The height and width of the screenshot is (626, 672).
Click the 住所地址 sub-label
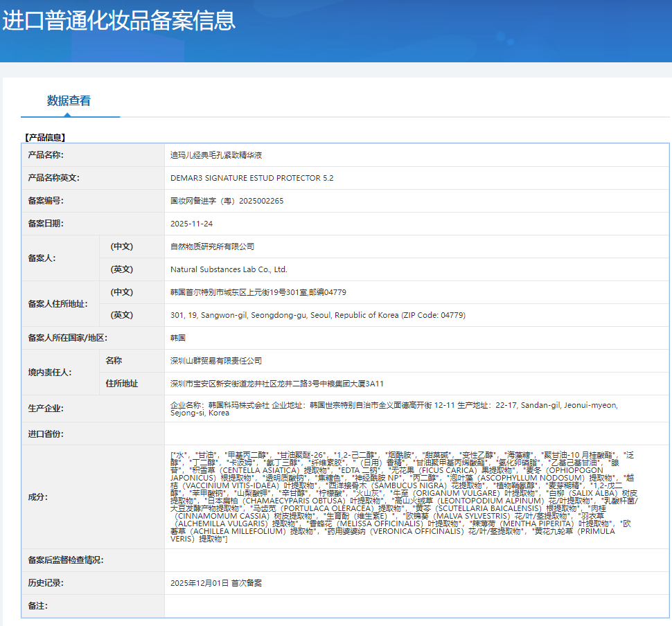[122, 384]
